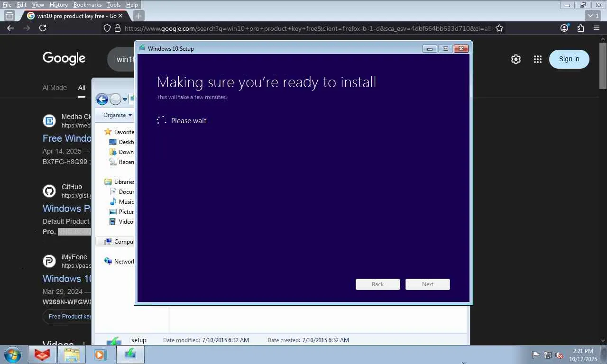The width and height of the screenshot is (607, 364).
Task: Open the Organize dropdown in Explorer
Action: [x=118, y=115]
